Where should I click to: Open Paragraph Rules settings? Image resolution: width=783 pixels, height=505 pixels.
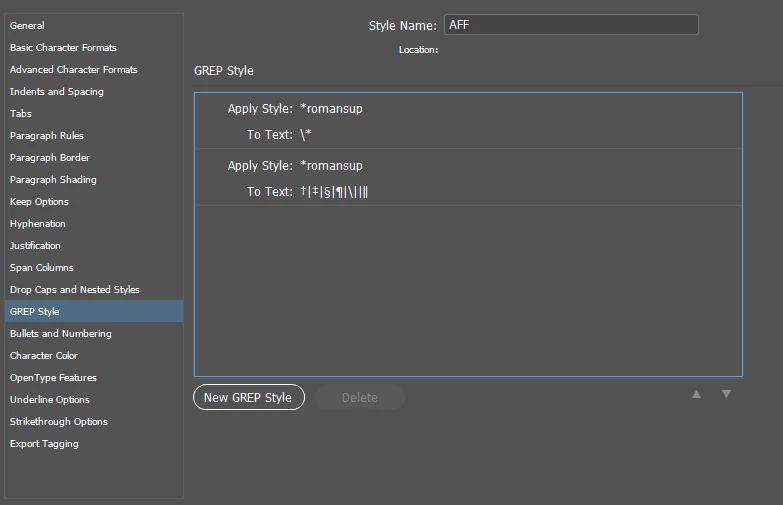(x=94, y=135)
